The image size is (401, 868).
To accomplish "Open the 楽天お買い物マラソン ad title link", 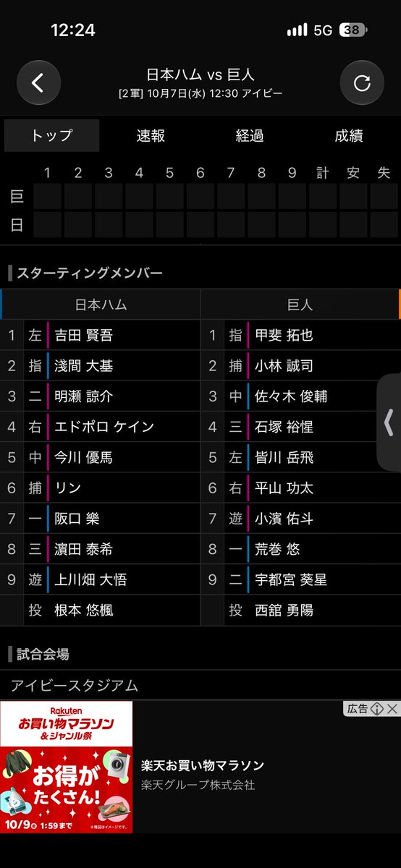I will coord(203,765).
